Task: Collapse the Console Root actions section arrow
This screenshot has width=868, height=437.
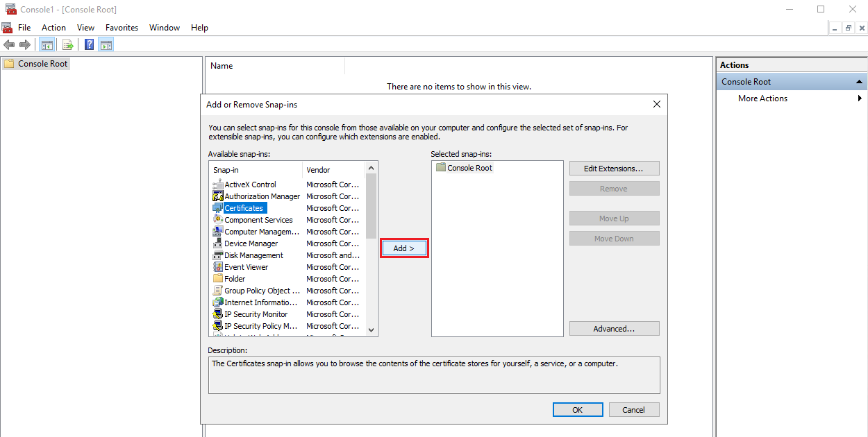Action: coord(860,82)
